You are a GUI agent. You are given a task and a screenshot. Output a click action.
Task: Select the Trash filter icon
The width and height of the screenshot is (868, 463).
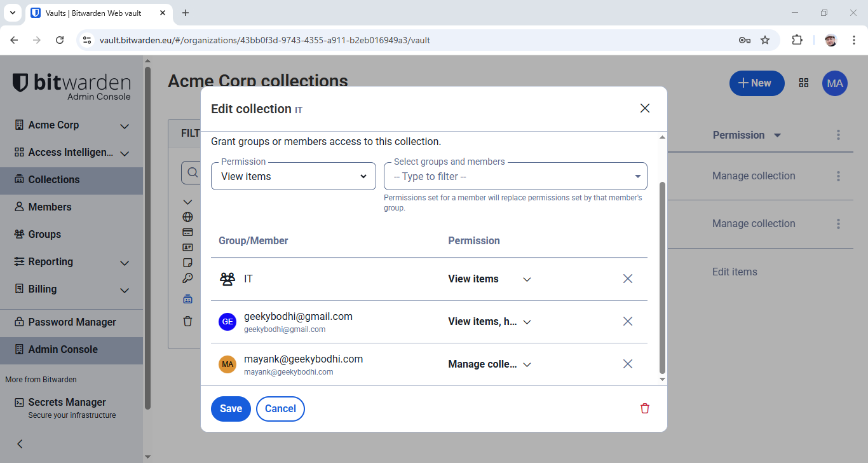187,321
